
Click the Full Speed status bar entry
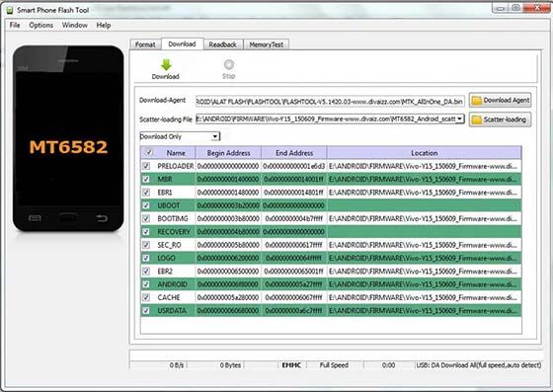334,365
